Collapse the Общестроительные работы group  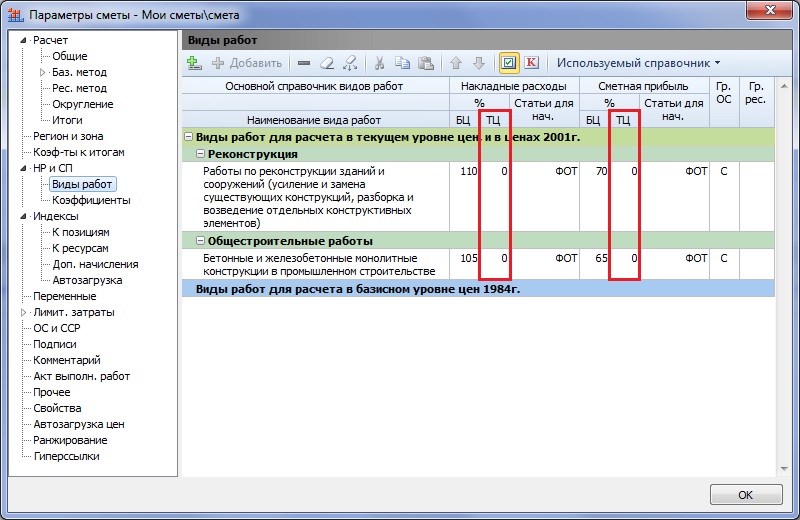201,241
